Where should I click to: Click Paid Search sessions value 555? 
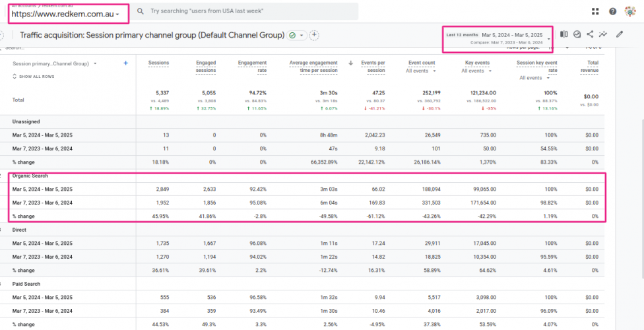164,298
